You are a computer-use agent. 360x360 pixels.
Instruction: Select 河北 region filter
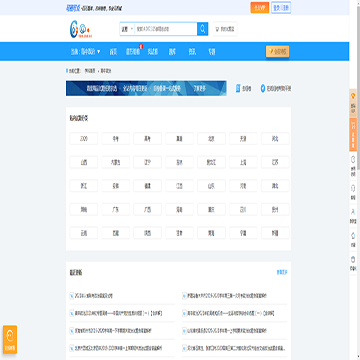click(275, 138)
